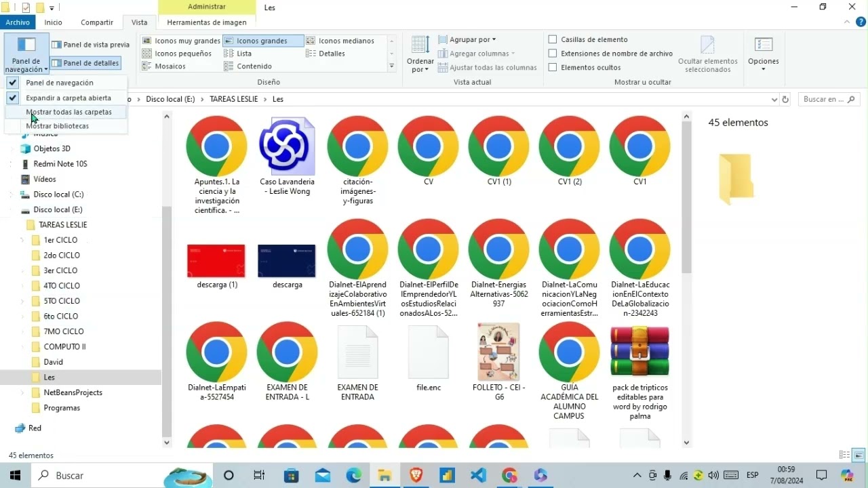
Task: Click the Panel de navegación button icon
Action: coord(26,45)
